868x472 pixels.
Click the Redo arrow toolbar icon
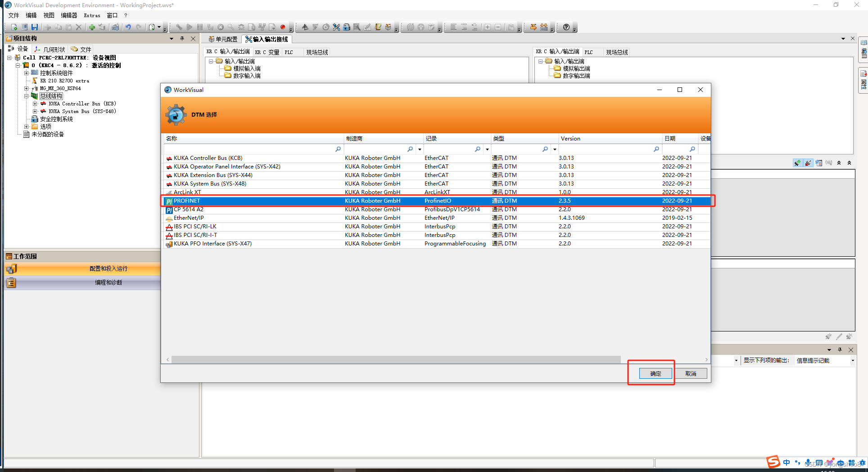[139, 27]
